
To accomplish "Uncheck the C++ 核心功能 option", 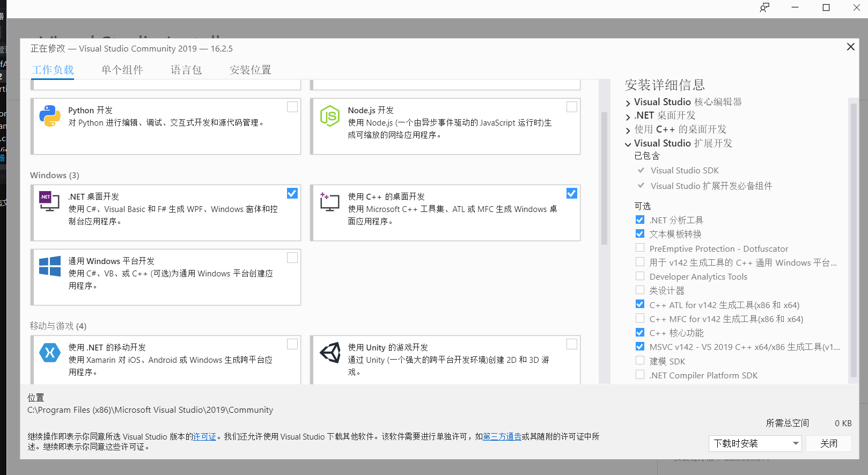I will [x=640, y=332].
